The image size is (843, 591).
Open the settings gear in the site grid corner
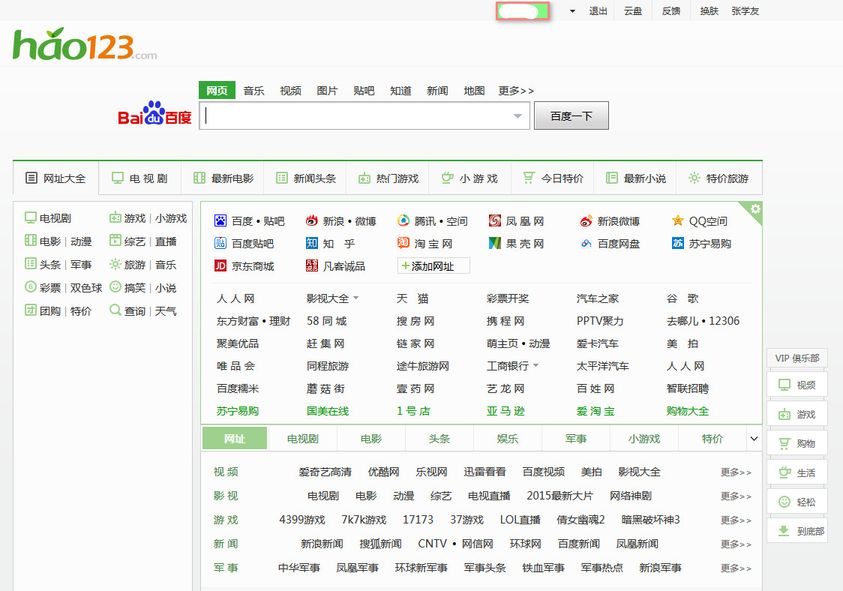pos(755,209)
